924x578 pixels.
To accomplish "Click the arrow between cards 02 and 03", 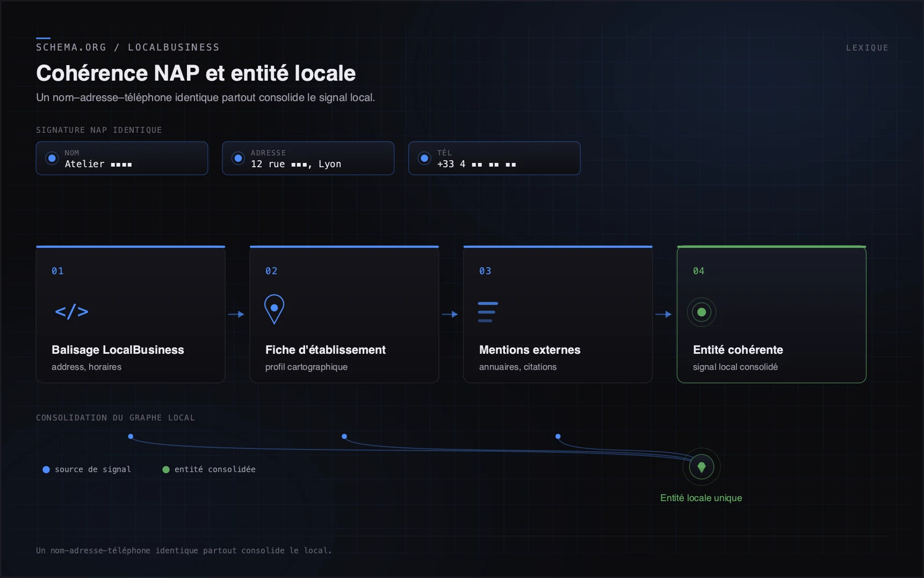I will pyautogui.click(x=450, y=314).
